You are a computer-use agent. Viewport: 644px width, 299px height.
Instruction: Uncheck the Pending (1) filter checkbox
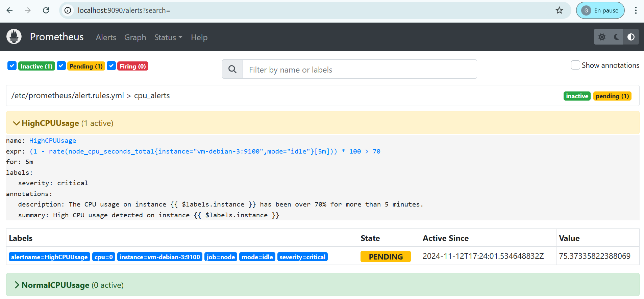coord(61,66)
